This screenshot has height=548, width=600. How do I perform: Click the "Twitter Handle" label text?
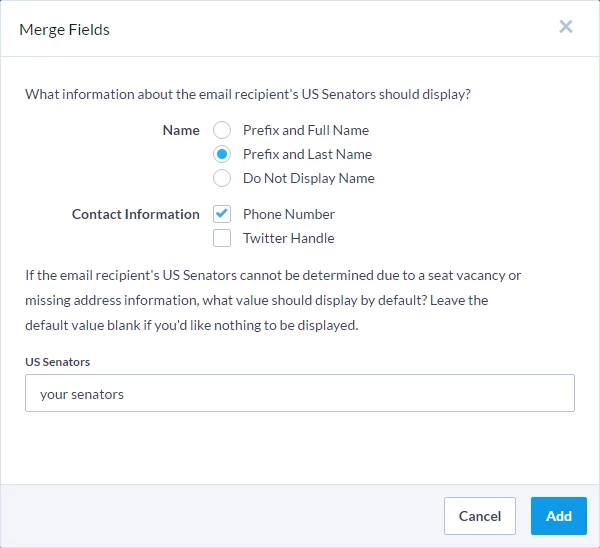(289, 238)
